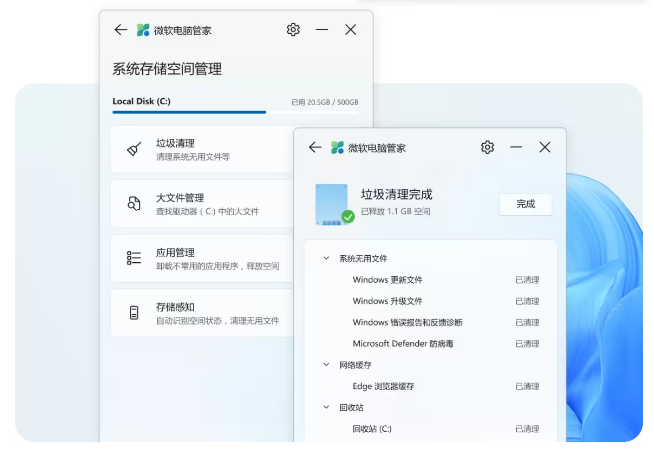The height and width of the screenshot is (454, 654).
Task: Minimize the 垃圾清理完成 window
Action: click(516, 147)
